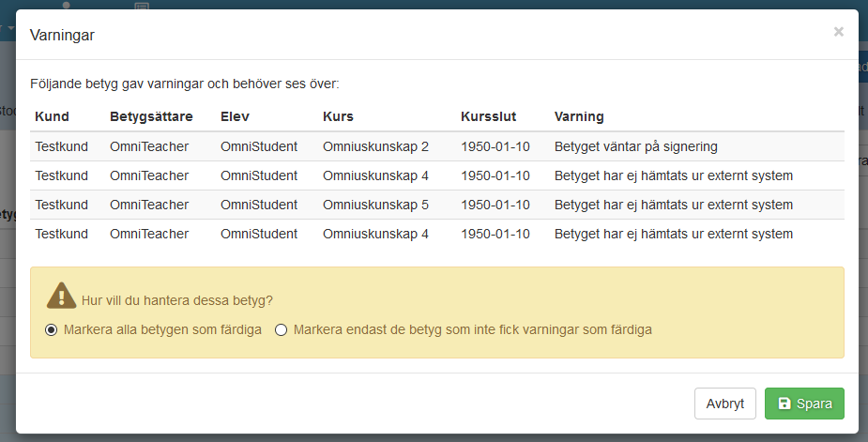
Task: Choose the "Markera endast de betyg" radio option
Action: click(x=281, y=329)
